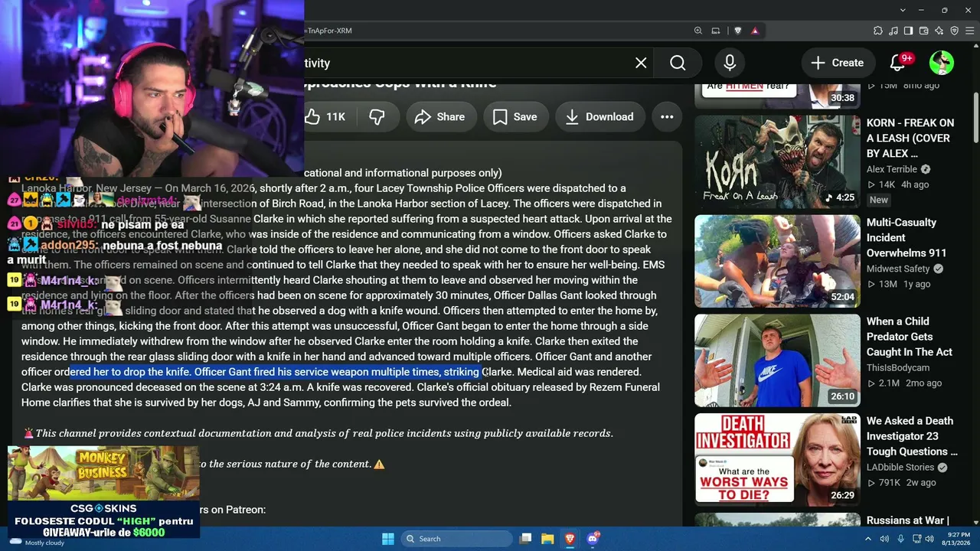Screen dimensions: 980x551
Task: Open When a Child Predator Gets Caught title
Action: tap(910, 337)
